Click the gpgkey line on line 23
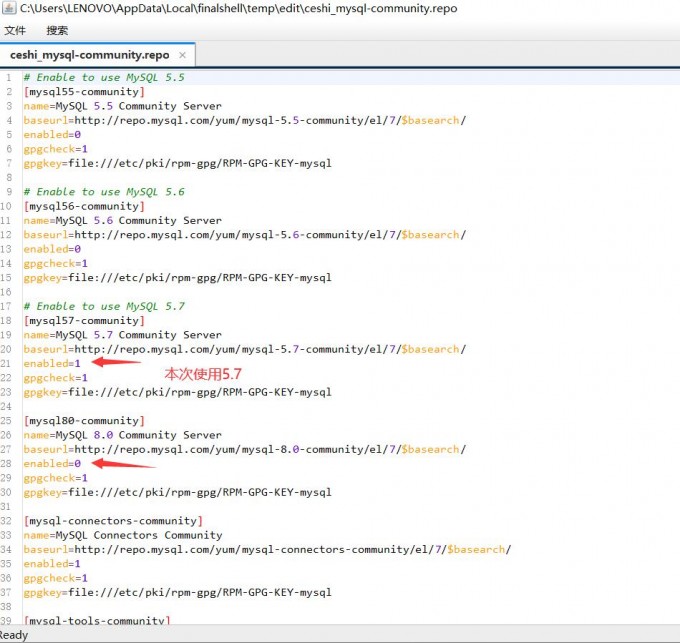680x643 pixels. (177, 392)
